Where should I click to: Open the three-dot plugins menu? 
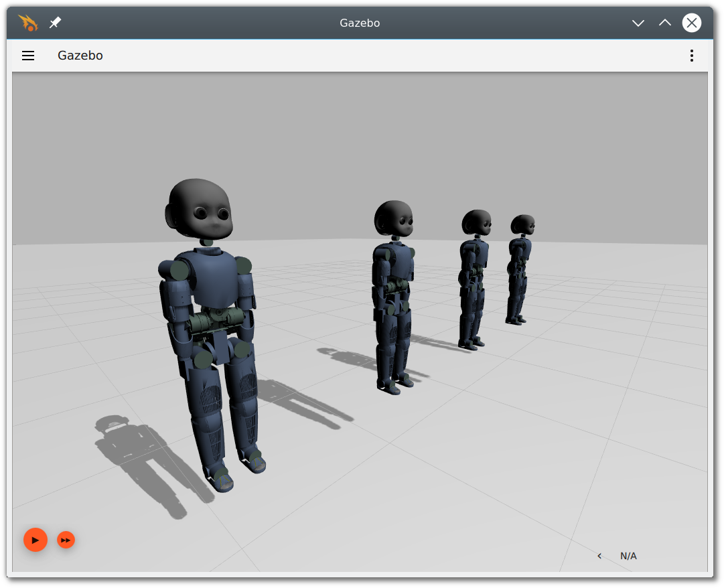[x=692, y=56]
